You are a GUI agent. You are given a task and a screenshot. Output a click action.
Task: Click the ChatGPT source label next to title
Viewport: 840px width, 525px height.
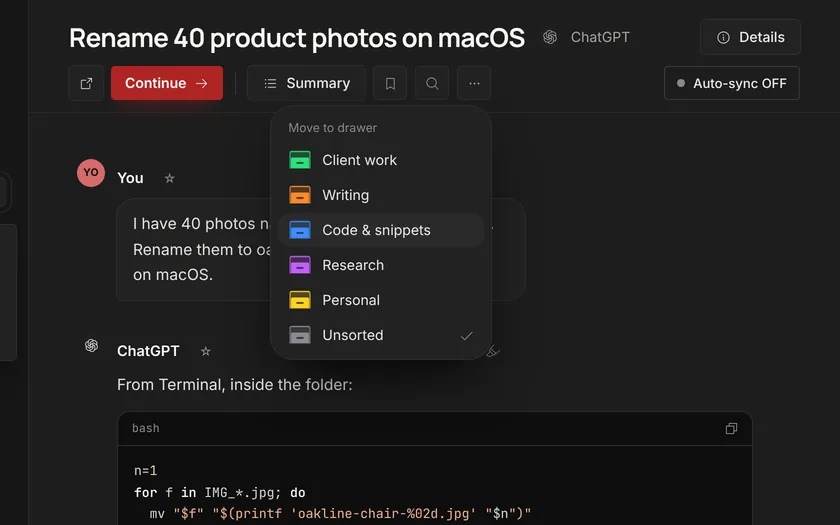(600, 37)
